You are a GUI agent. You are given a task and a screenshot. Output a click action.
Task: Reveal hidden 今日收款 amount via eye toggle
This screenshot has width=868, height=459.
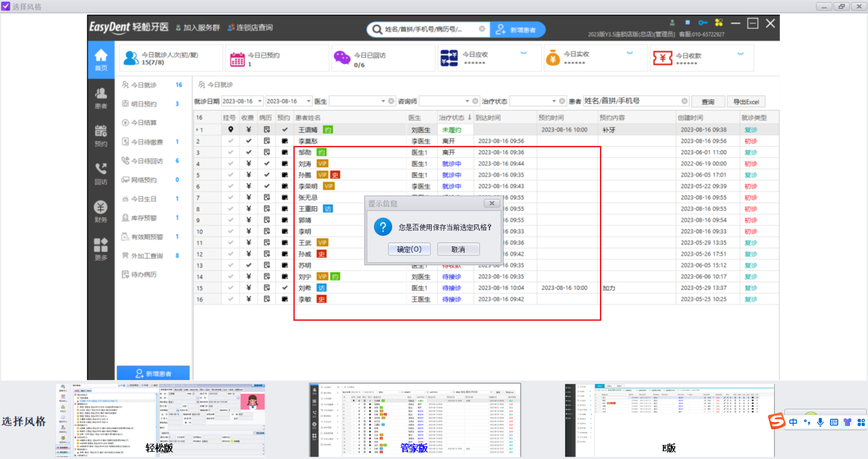coord(741,54)
